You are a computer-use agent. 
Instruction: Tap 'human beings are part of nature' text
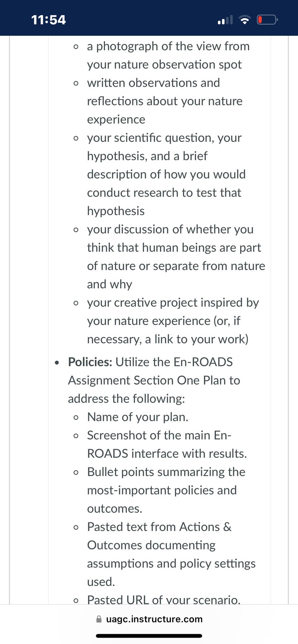click(176, 257)
